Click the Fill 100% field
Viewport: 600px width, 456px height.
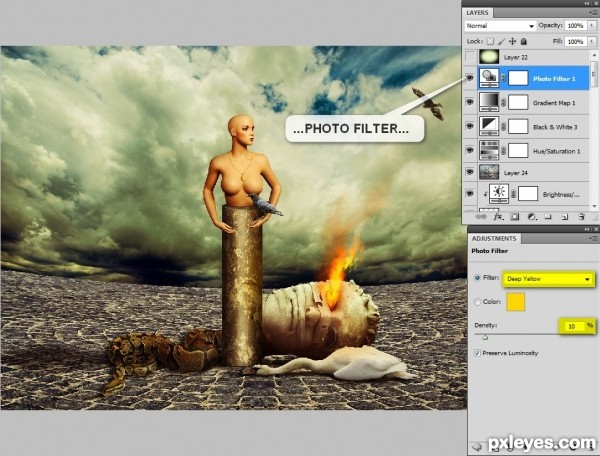click(x=576, y=41)
